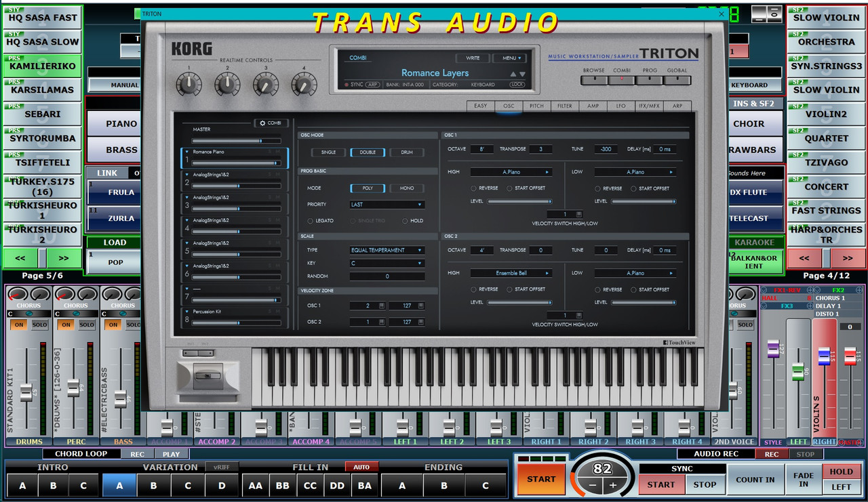Image resolution: width=868 pixels, height=502 pixels.
Task: Click the tempo plus button
Action: point(613,485)
